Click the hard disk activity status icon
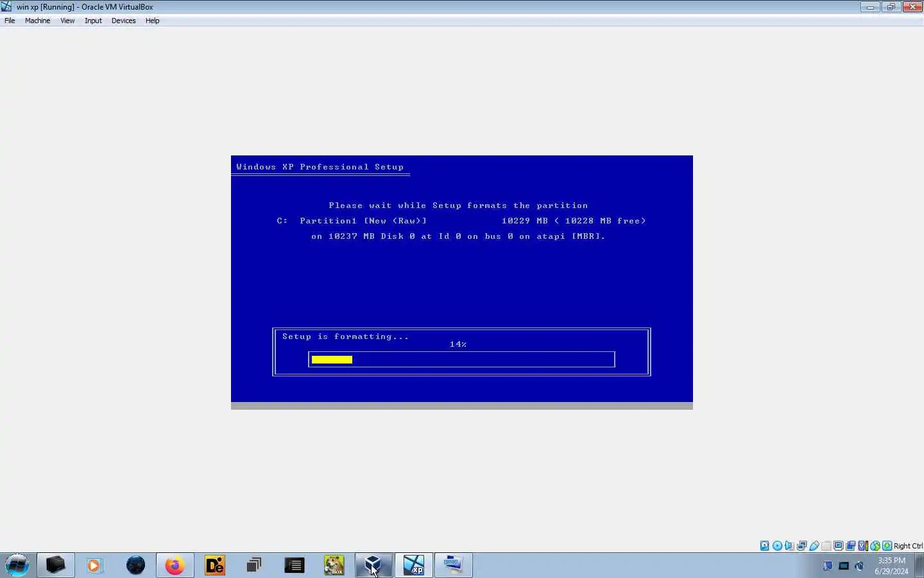Image resolution: width=924 pixels, height=578 pixels. point(765,546)
